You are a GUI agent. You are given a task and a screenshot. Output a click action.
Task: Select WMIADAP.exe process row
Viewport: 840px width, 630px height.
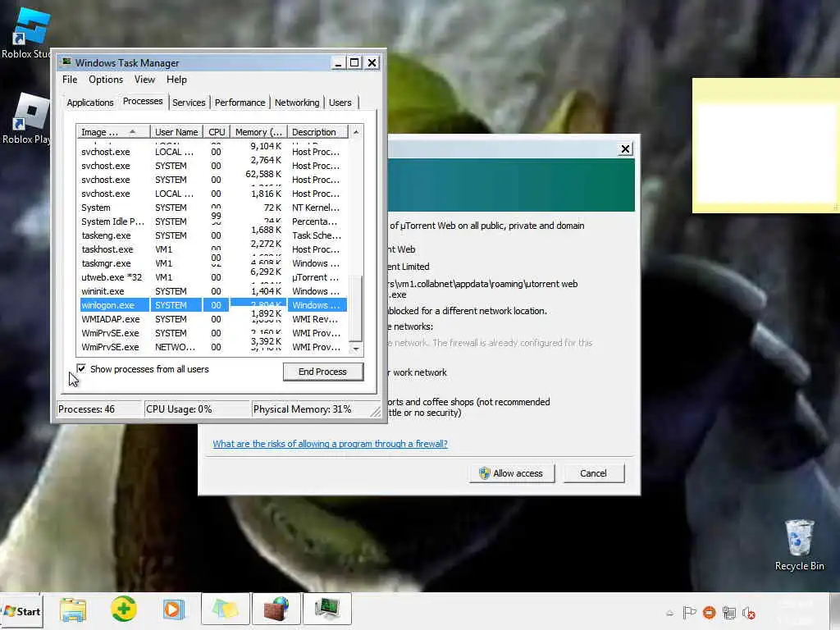[214, 319]
